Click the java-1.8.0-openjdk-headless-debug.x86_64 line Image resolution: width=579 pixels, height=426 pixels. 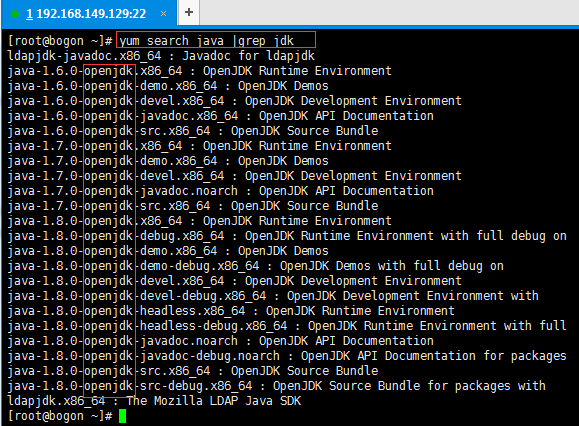[x=287, y=326]
